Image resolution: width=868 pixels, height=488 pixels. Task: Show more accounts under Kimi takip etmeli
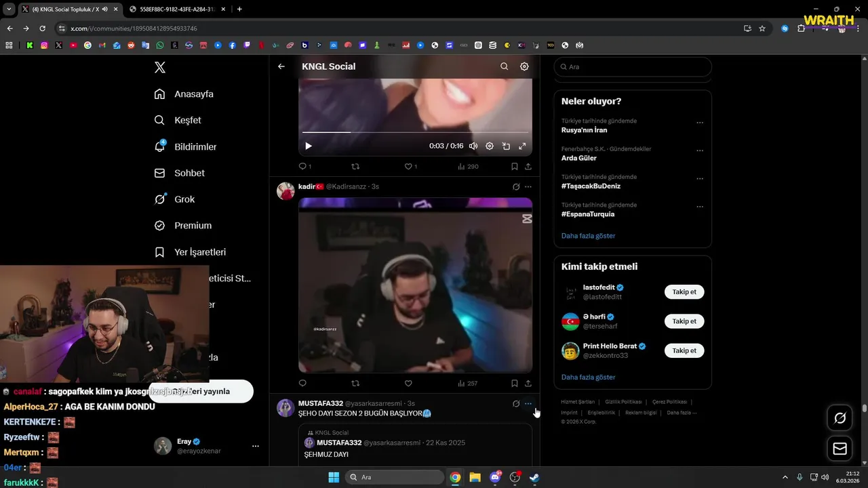[588, 377]
